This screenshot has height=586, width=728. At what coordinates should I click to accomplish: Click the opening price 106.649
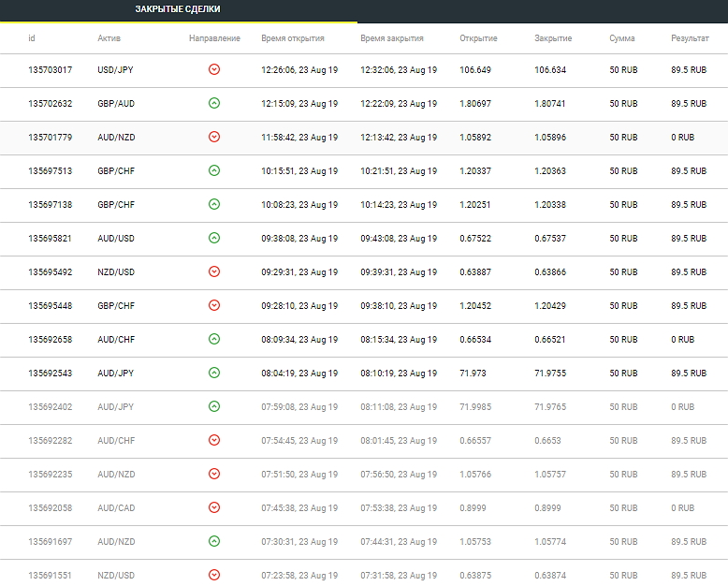point(475,70)
